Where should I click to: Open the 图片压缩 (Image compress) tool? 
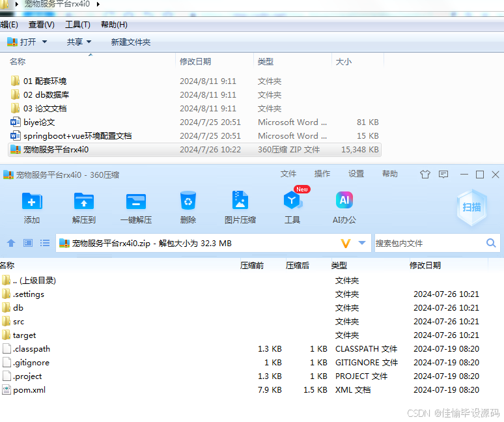240,200
